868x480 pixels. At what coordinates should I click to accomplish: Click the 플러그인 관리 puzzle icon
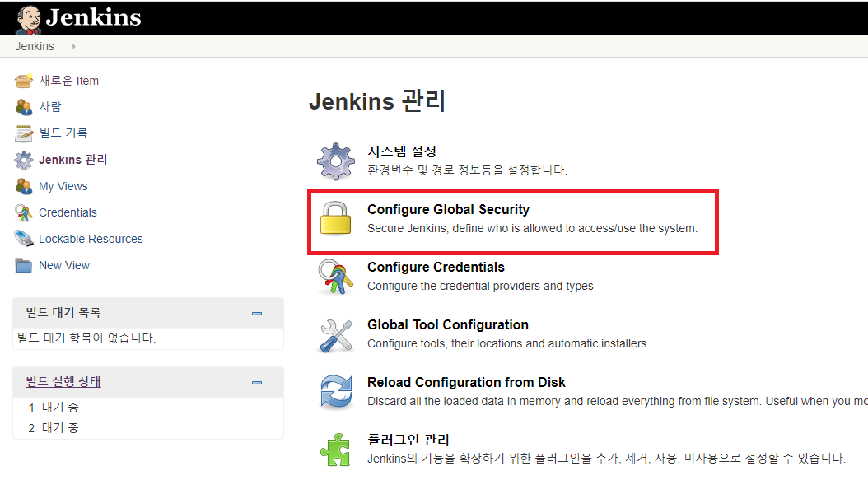click(335, 450)
